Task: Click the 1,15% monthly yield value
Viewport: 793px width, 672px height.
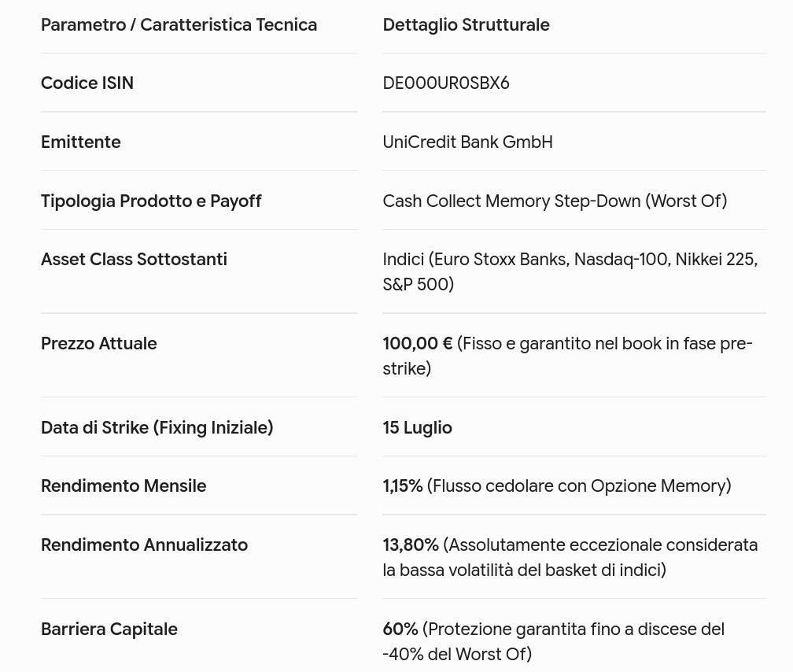Action: 403,486
